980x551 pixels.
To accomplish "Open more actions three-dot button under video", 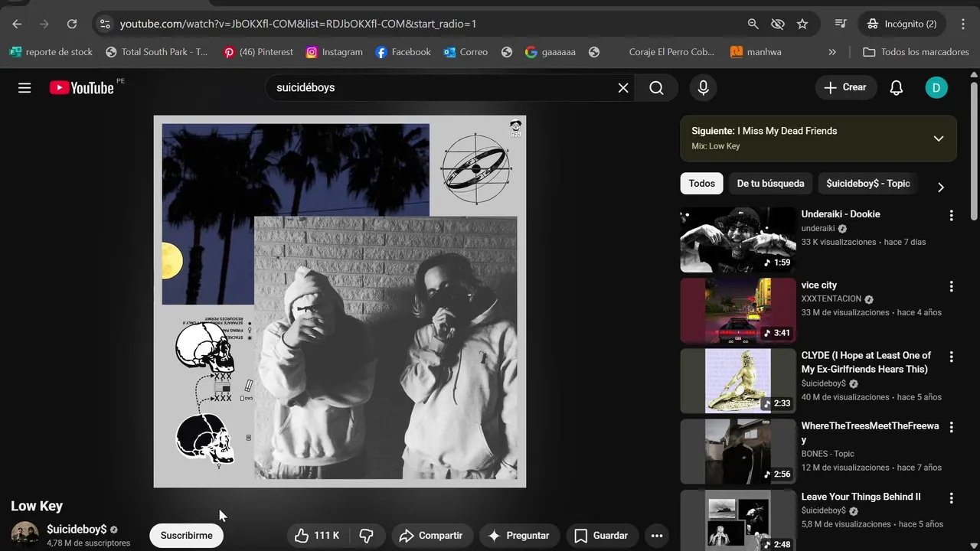I will [657, 536].
